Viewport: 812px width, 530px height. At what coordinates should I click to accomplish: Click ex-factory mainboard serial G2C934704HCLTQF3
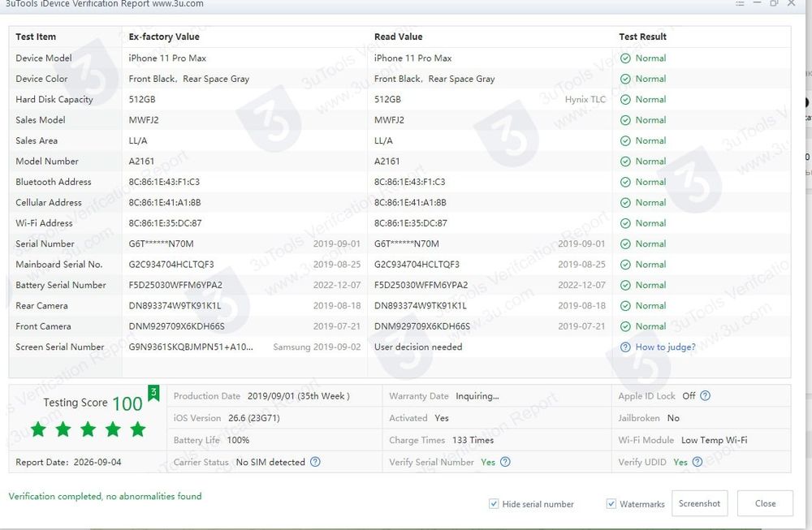(x=171, y=265)
